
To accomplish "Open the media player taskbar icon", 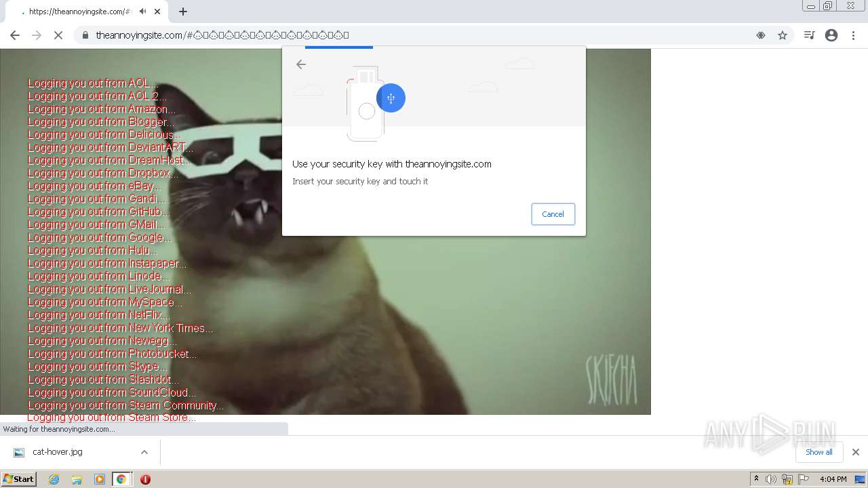I will (x=99, y=479).
